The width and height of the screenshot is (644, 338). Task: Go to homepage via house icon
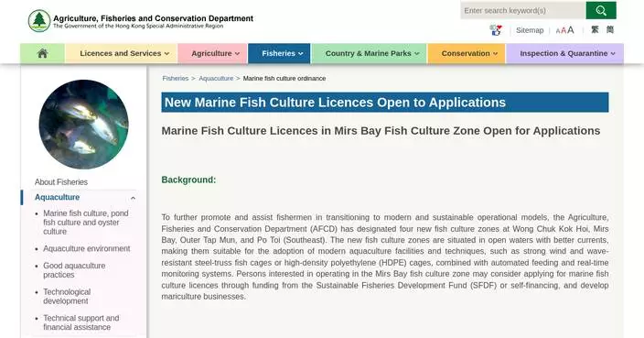(42, 53)
